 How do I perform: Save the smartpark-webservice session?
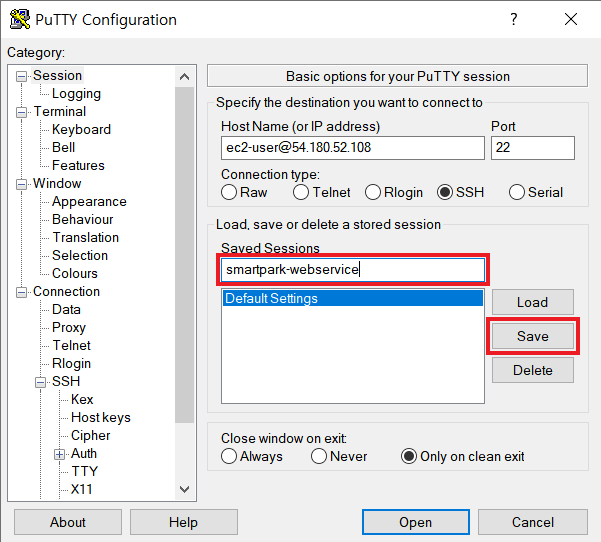tap(533, 336)
